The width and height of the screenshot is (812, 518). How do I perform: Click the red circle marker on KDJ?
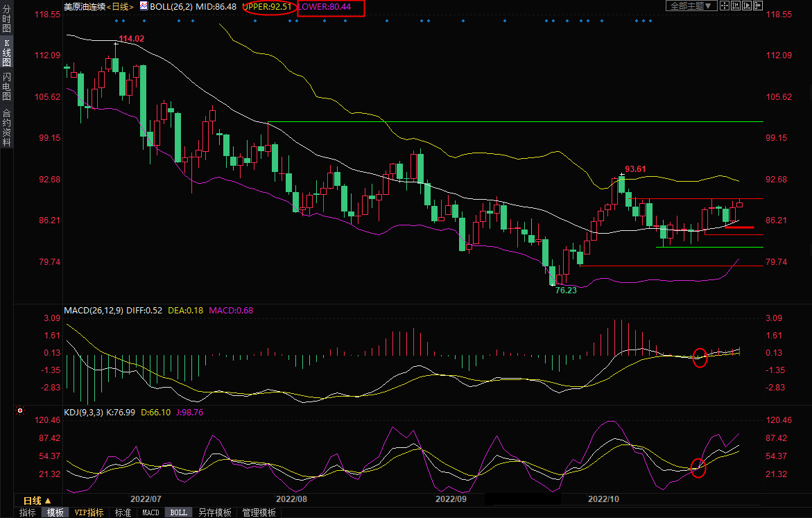tap(698, 468)
